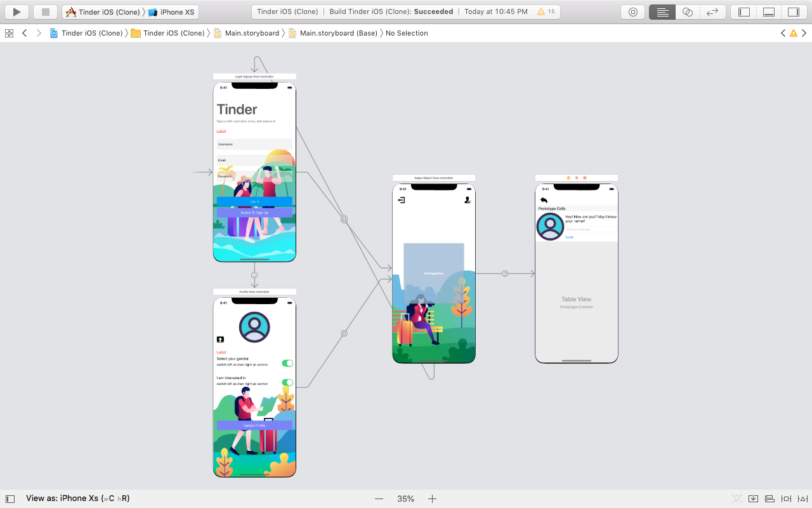Viewport: 812px width, 508px height.
Task: Toggle the Inspectors panel
Action: point(793,11)
